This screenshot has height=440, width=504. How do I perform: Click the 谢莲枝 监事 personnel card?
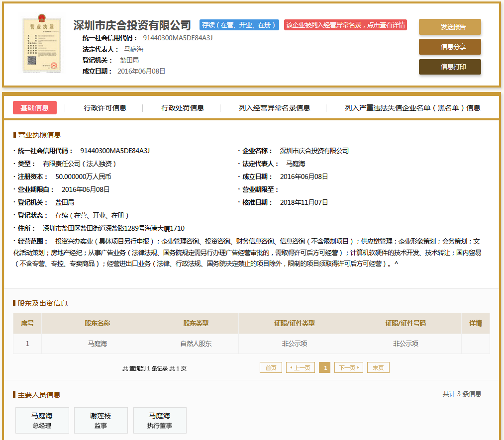(101, 420)
